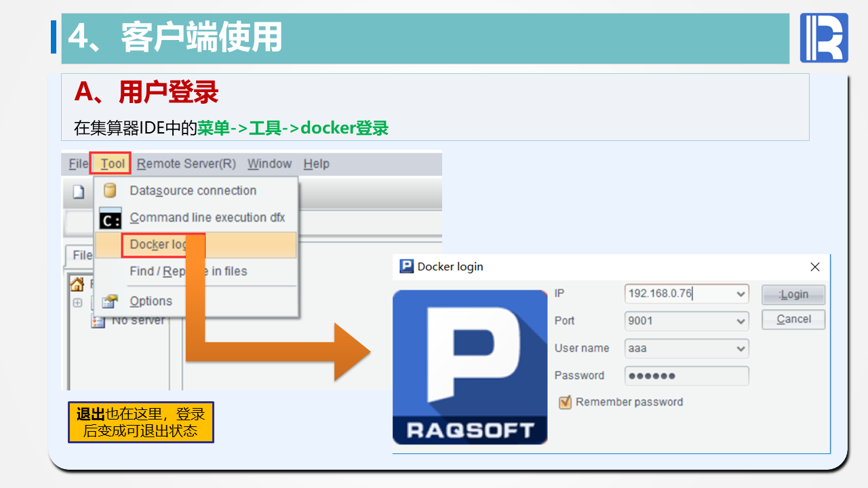The image size is (868, 488).
Task: Click the Options menu entry icon
Action: click(x=110, y=301)
